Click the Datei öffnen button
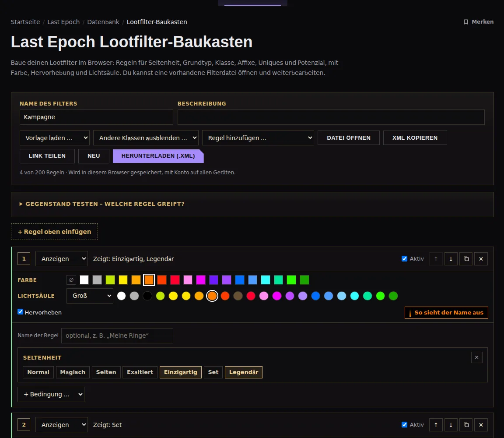 point(349,138)
